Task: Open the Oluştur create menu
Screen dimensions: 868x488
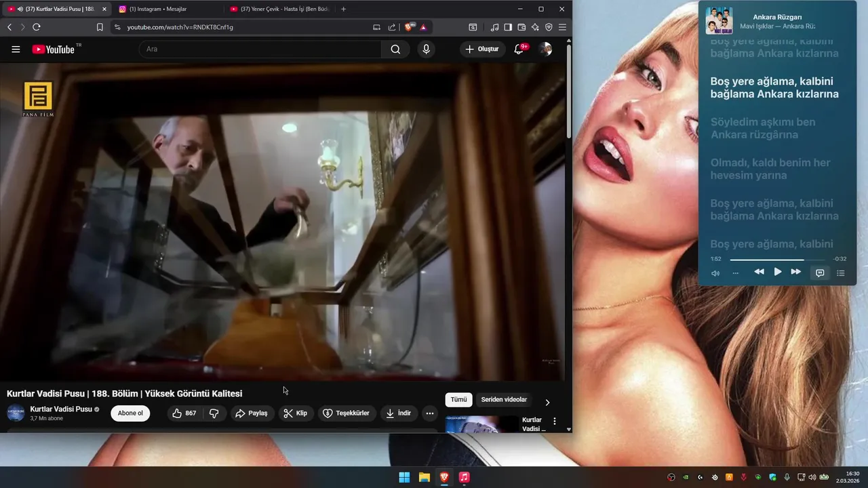Action: pyautogui.click(x=482, y=49)
